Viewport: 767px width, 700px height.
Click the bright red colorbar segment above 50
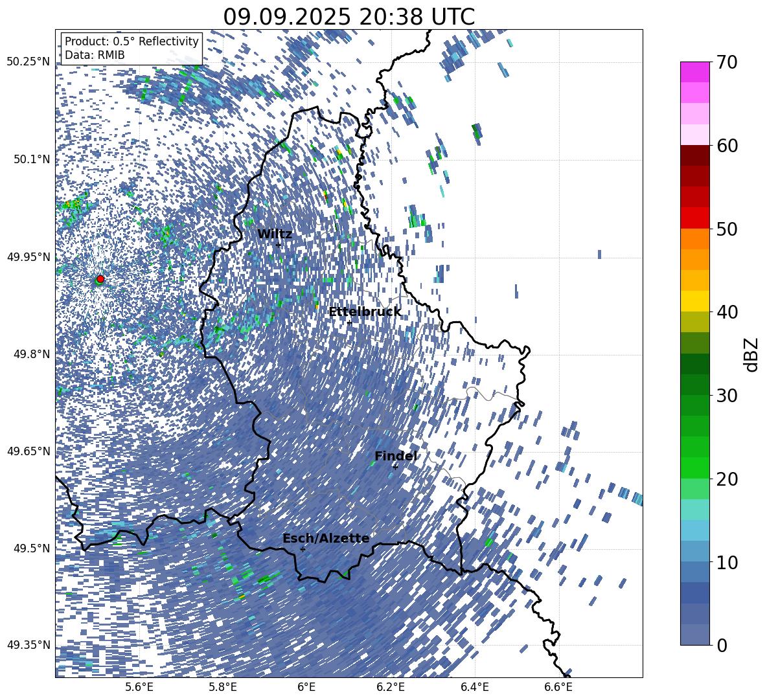click(694, 218)
